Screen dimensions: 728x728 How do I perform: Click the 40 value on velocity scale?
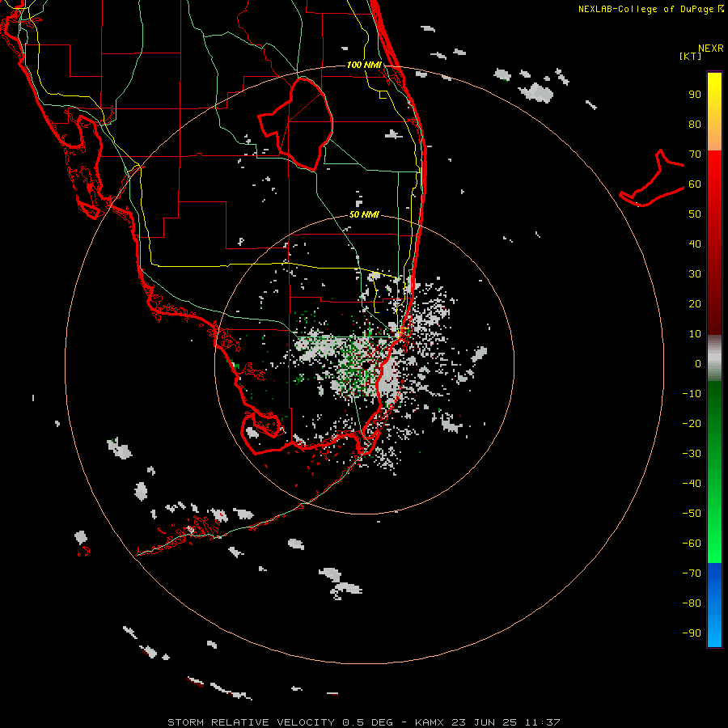(695, 243)
